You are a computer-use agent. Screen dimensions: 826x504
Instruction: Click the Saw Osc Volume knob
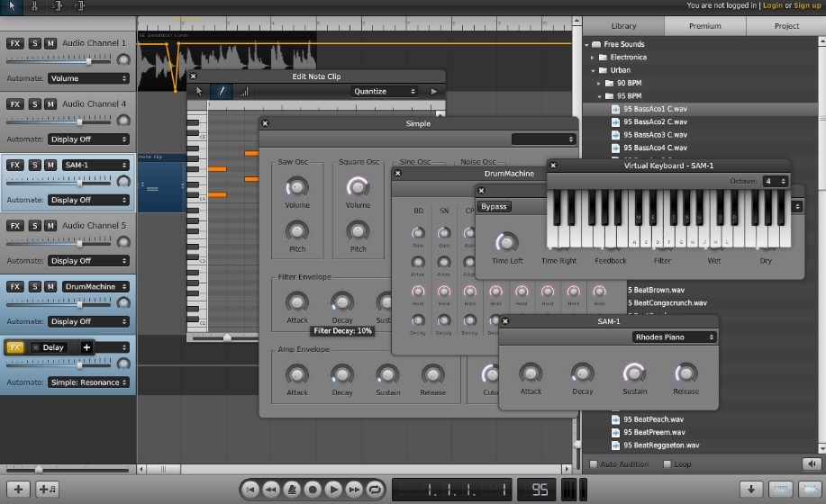point(297,186)
